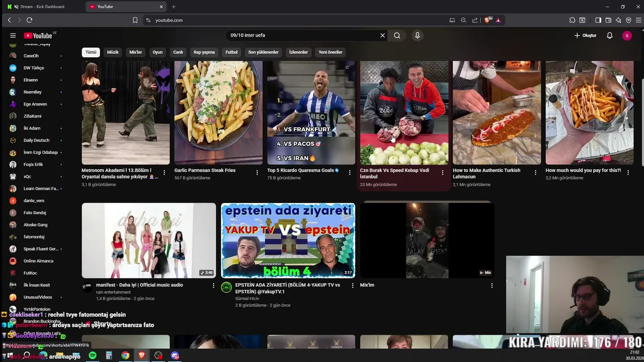Play the manifest Daha iyi video thumbnail

(149, 240)
